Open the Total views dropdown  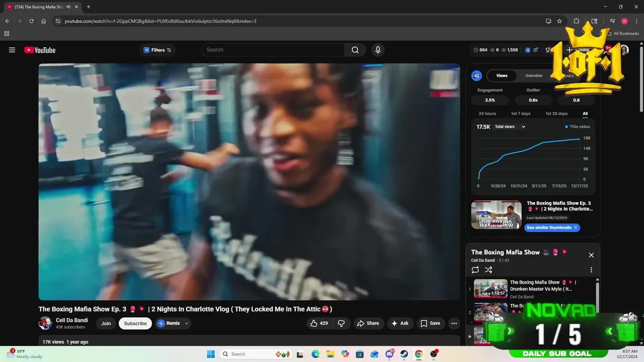pyautogui.click(x=510, y=127)
